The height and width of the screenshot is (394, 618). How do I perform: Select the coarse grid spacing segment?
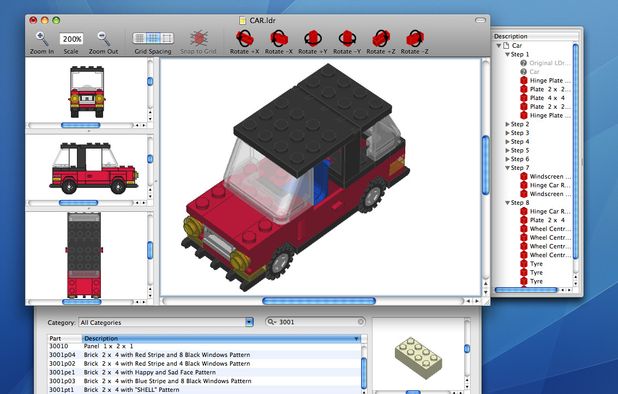point(167,38)
